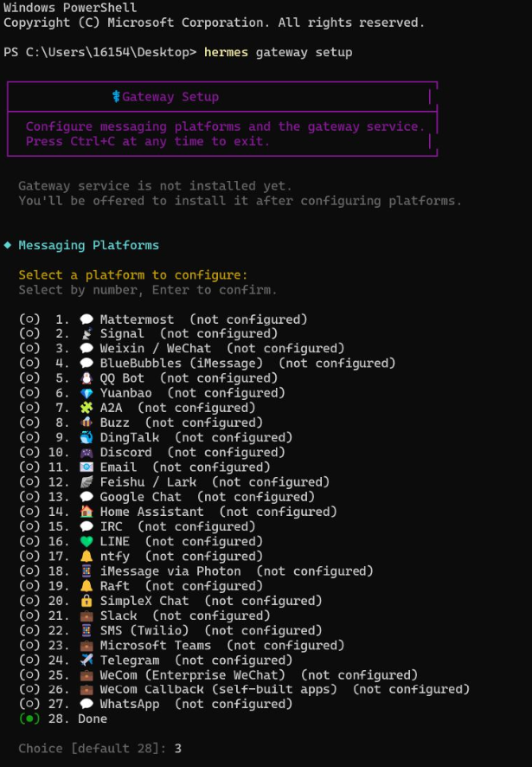This screenshot has width=532, height=767.
Task: Select the Slack radio option
Action: point(29,616)
